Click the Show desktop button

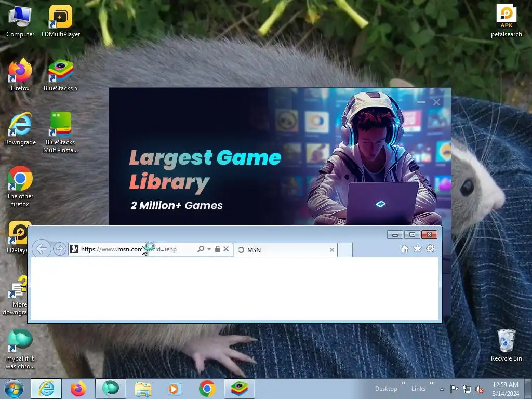click(x=528, y=389)
